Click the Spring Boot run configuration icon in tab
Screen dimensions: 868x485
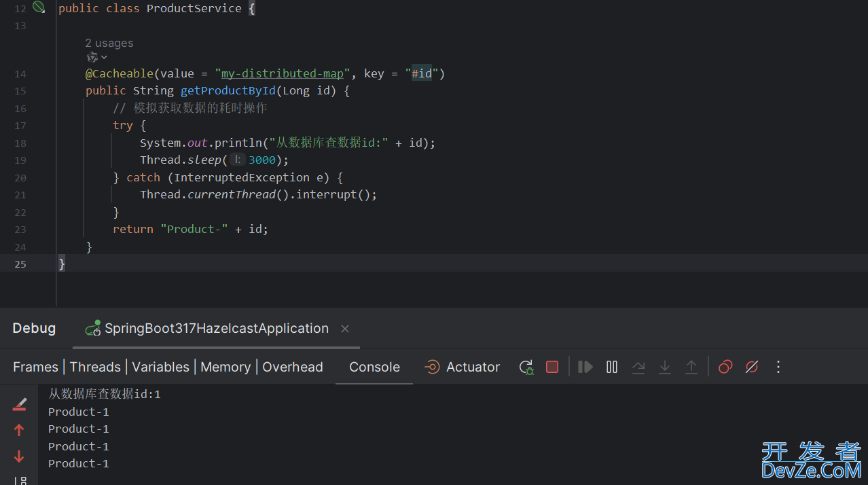[93, 328]
